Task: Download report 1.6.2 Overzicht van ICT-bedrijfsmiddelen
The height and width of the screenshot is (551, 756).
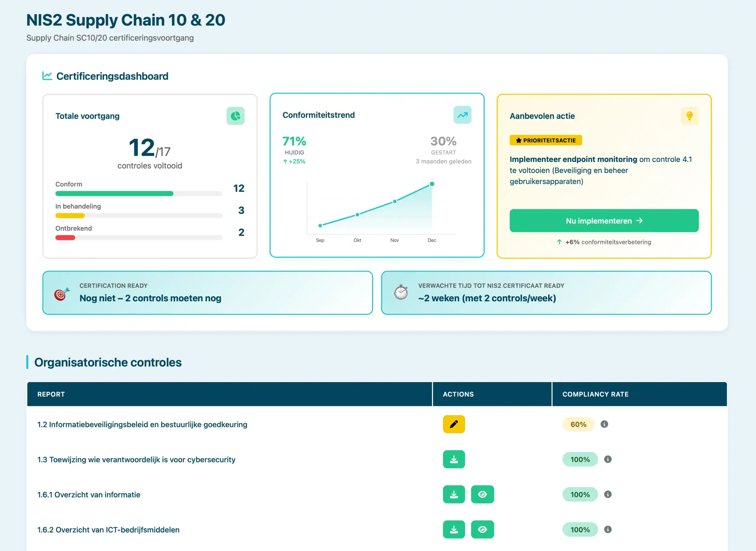Action: coord(454,529)
